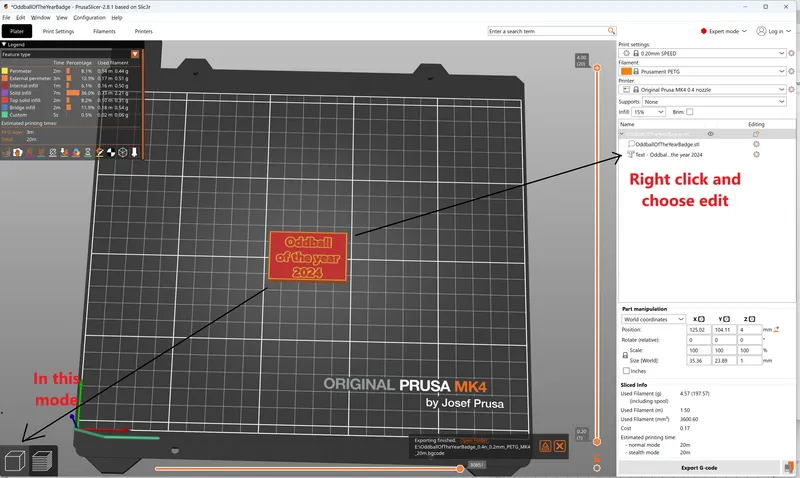The height and width of the screenshot is (478, 800).
Task: Click the editing icon on the top object row
Action: (x=756, y=134)
